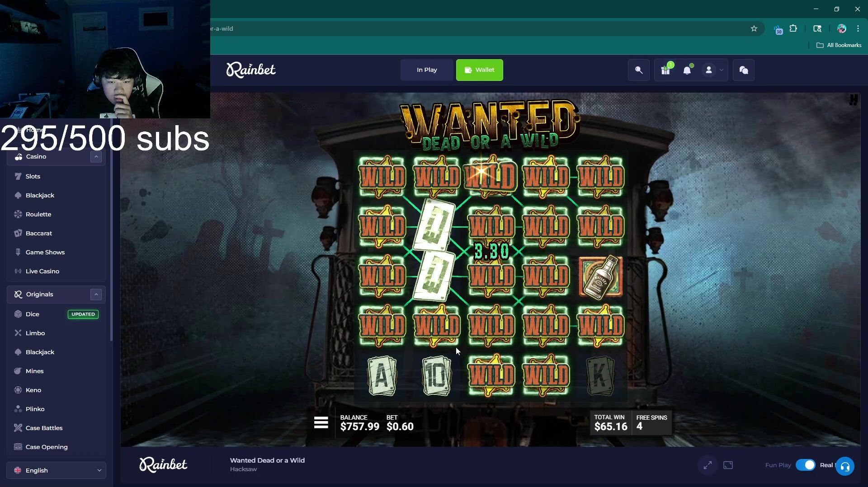This screenshot has width=868, height=487.
Task: Enter fullscreen with the frame icon
Action: coord(728,465)
